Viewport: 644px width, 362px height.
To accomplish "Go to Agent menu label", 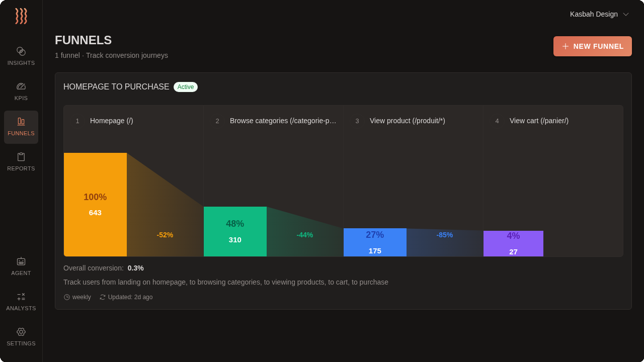I will click(21, 273).
